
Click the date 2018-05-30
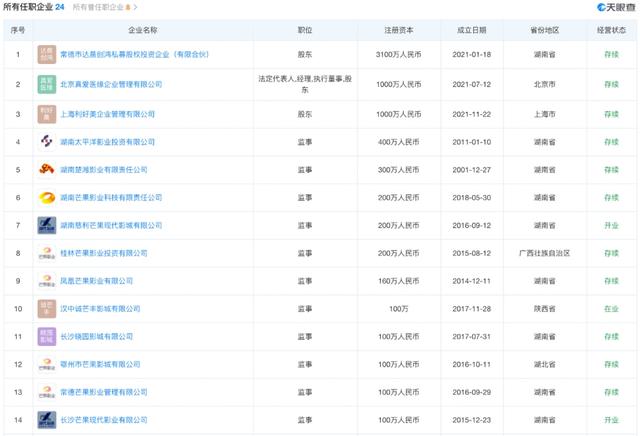pos(471,198)
